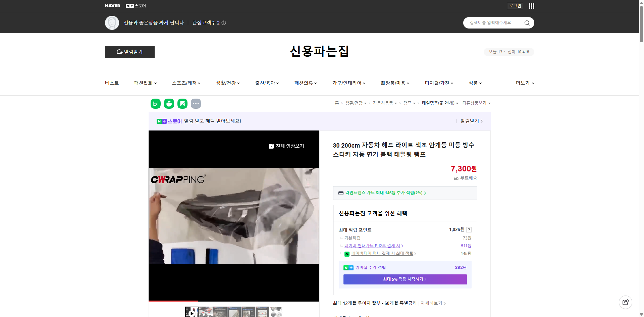The height and width of the screenshot is (317, 644).
Task: Open the 적립 포인트 help question mark icon
Action: tap(469, 230)
